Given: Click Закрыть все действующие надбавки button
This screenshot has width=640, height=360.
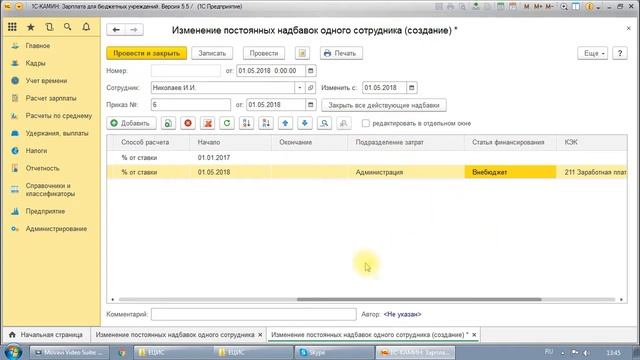Looking at the screenshot, I should [x=384, y=105].
